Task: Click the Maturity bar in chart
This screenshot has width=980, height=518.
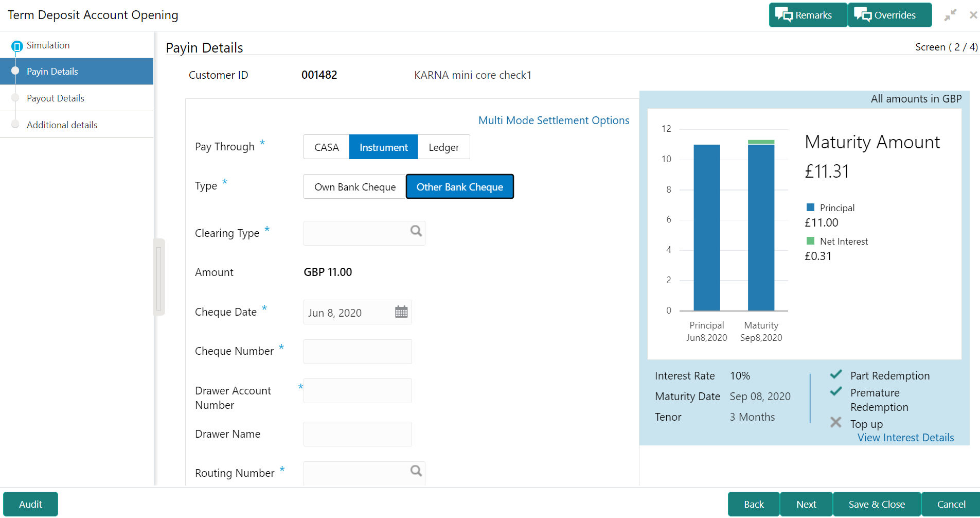Action: 761,226
